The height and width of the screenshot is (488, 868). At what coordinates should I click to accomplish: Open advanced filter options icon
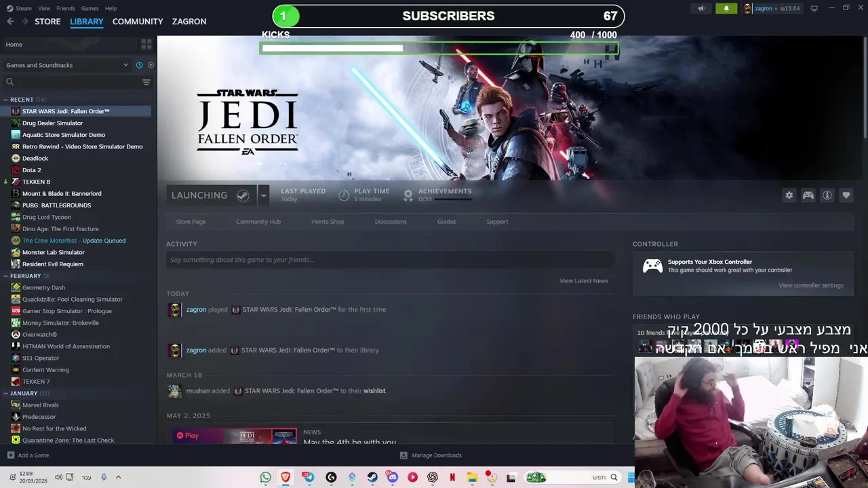pyautogui.click(x=146, y=82)
